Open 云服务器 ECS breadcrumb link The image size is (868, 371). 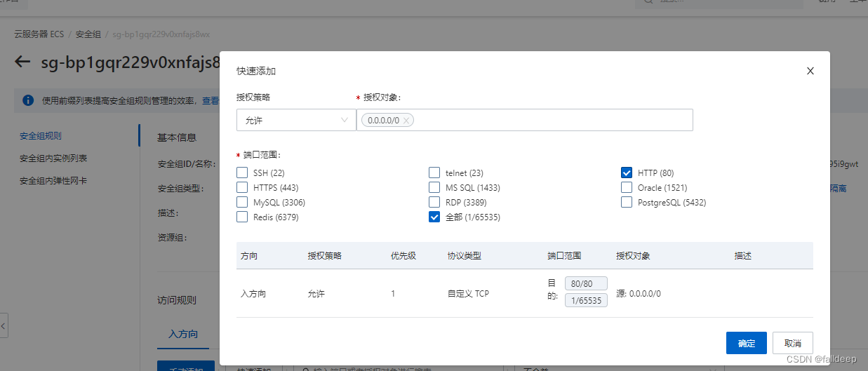pyautogui.click(x=39, y=34)
